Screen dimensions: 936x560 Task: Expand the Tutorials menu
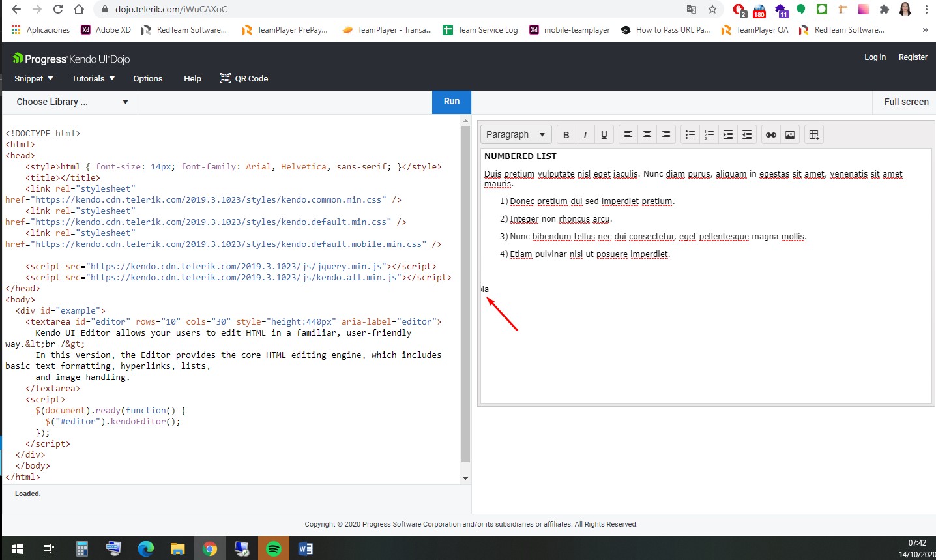pos(93,78)
